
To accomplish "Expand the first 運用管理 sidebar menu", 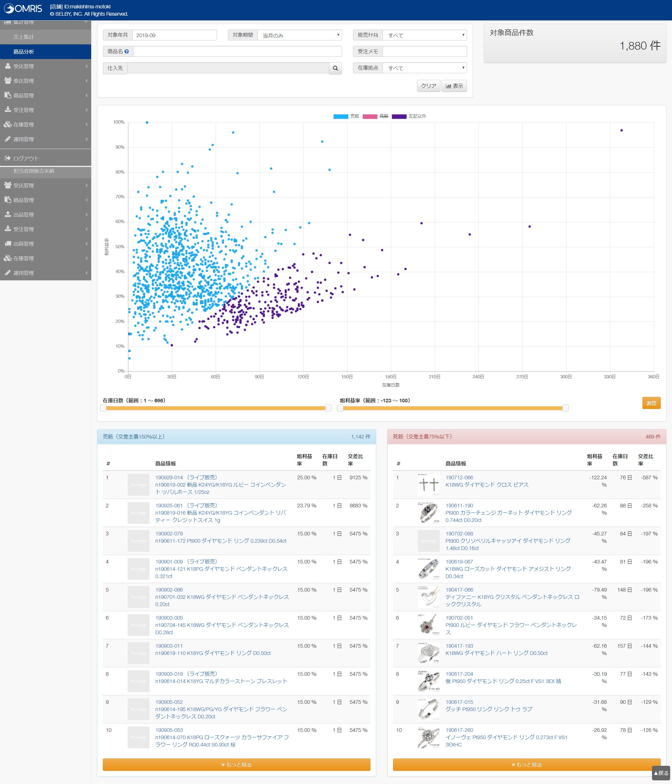I will (46, 139).
